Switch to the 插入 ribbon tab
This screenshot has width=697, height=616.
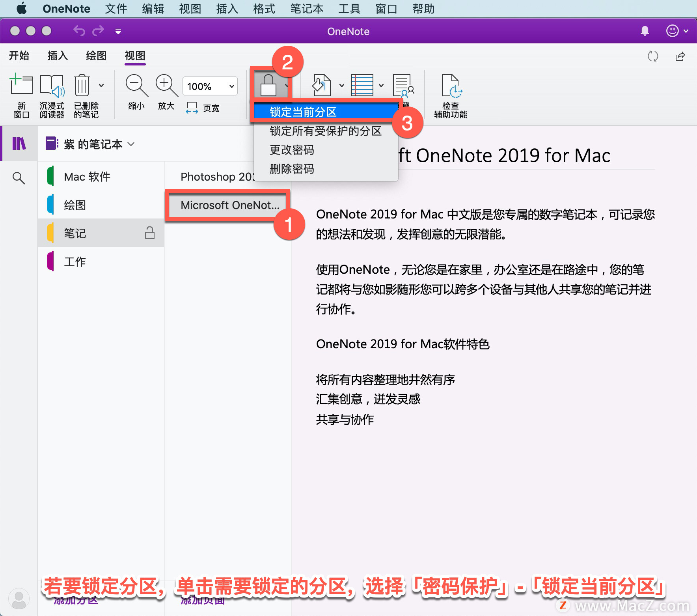coord(58,56)
